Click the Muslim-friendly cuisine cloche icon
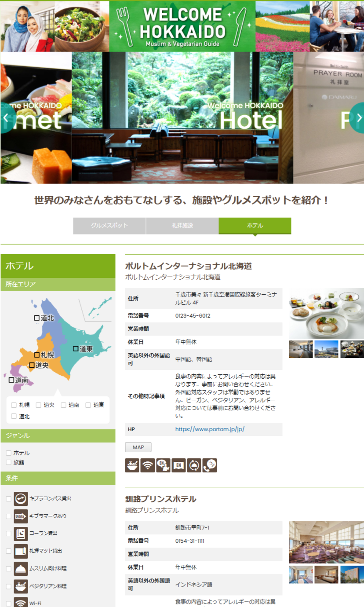Image resolution: width=364 pixels, height=607 pixels. tap(21, 569)
